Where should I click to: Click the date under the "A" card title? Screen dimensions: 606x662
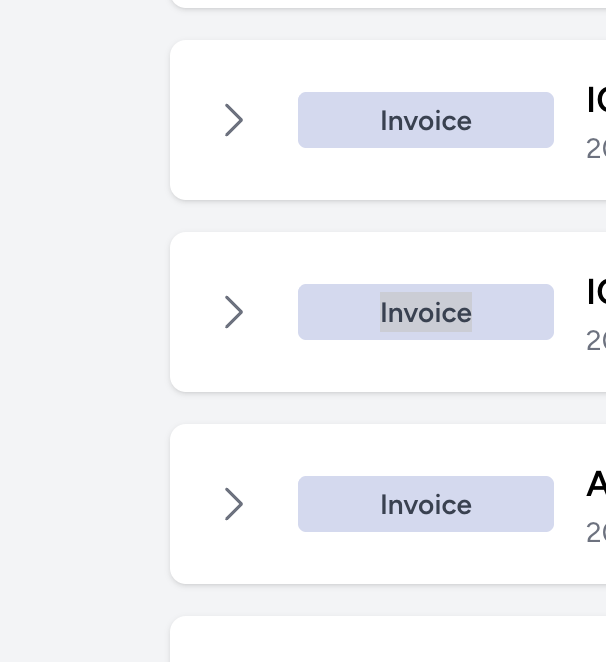tap(596, 532)
